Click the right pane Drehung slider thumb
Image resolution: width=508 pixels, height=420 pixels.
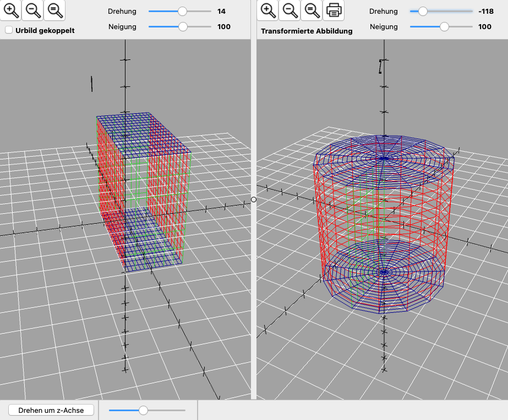tap(422, 11)
